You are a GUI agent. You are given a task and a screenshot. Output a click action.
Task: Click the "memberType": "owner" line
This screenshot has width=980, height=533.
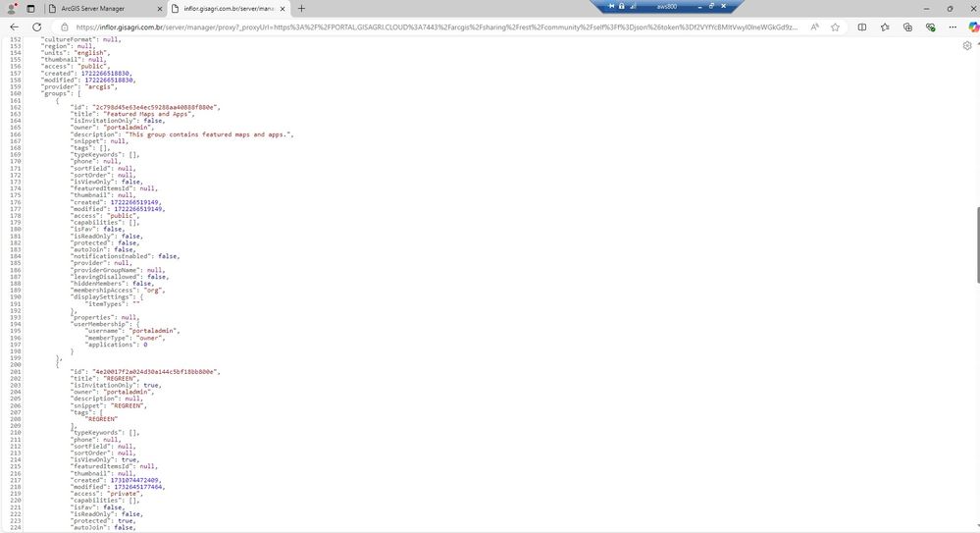pos(125,338)
